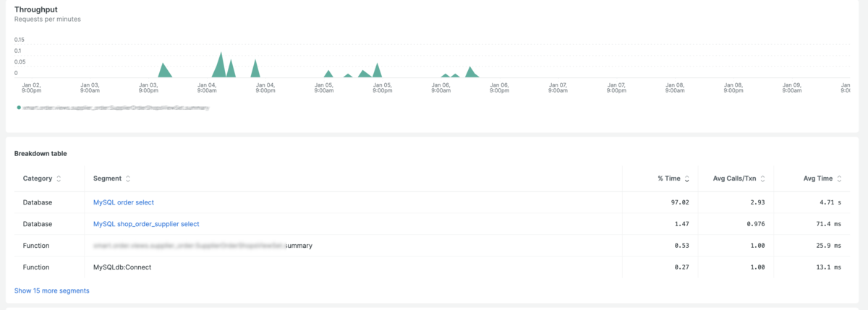This screenshot has width=868, height=310.
Task: Sort by Avg Time column arrows
Action: click(840, 178)
